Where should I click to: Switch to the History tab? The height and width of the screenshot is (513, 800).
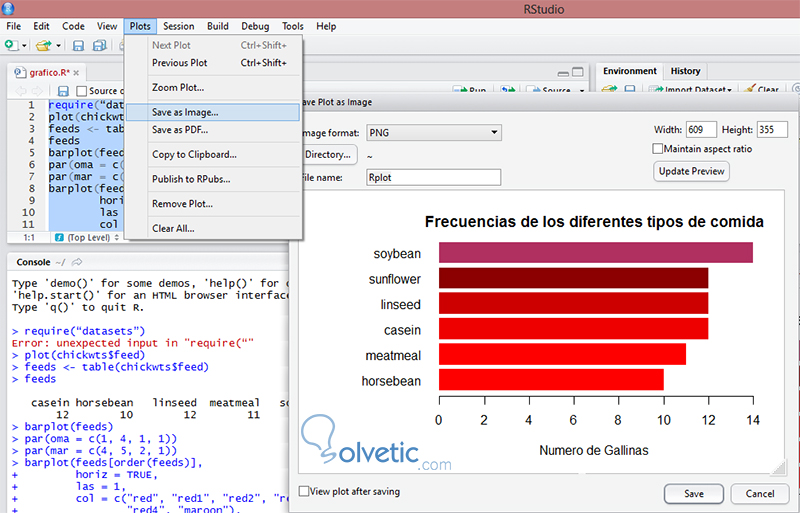click(685, 71)
